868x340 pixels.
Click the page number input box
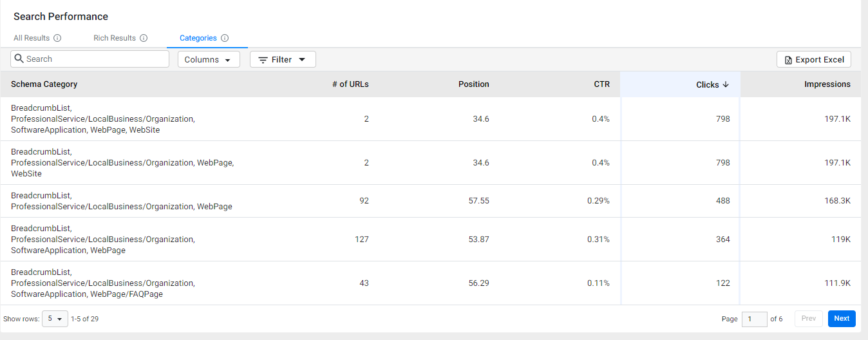[755, 319]
